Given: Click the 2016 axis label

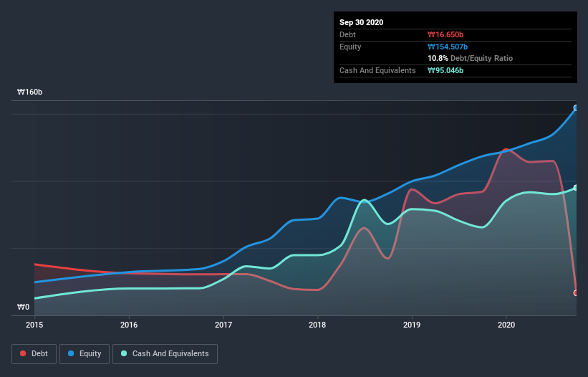Looking at the screenshot, I should (x=129, y=325).
